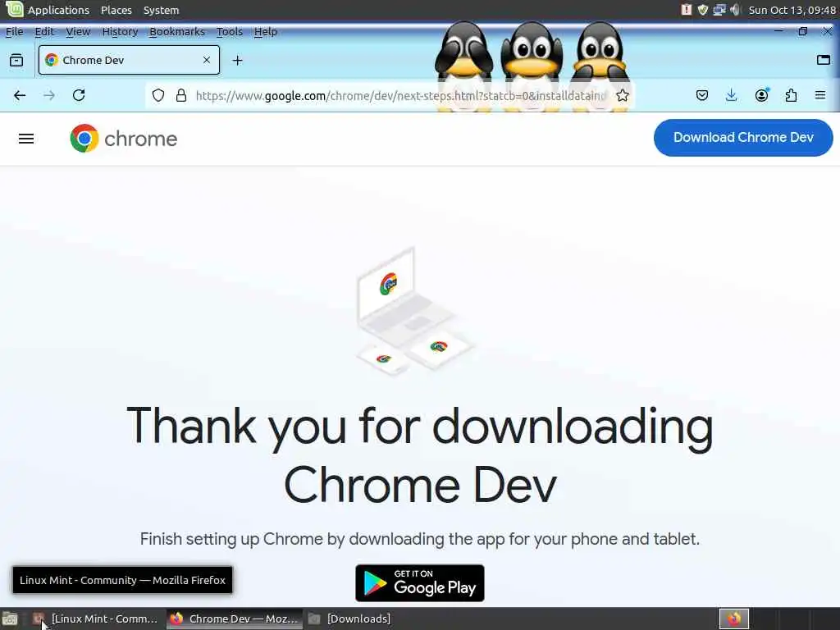This screenshot has width=840, height=630.
Task: Reload the current page
Action: (x=79, y=95)
